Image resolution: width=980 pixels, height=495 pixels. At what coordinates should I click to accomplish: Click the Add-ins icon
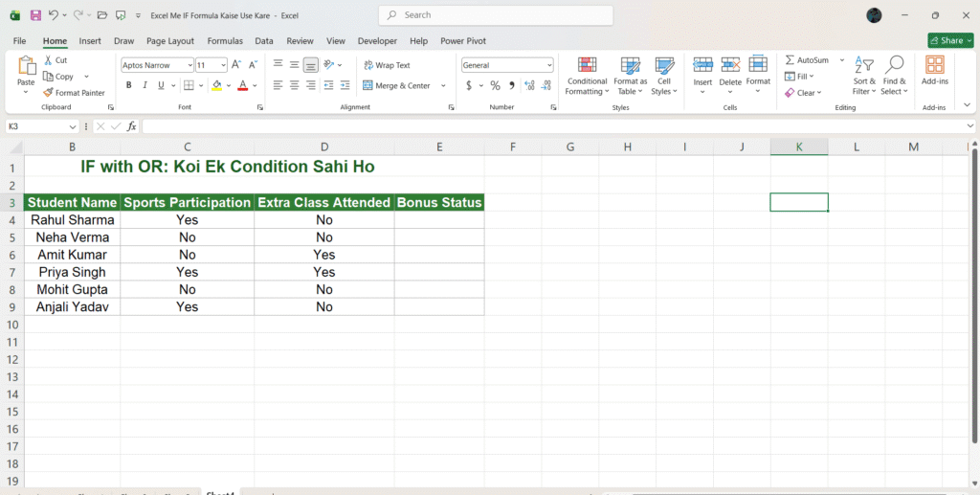click(x=935, y=64)
